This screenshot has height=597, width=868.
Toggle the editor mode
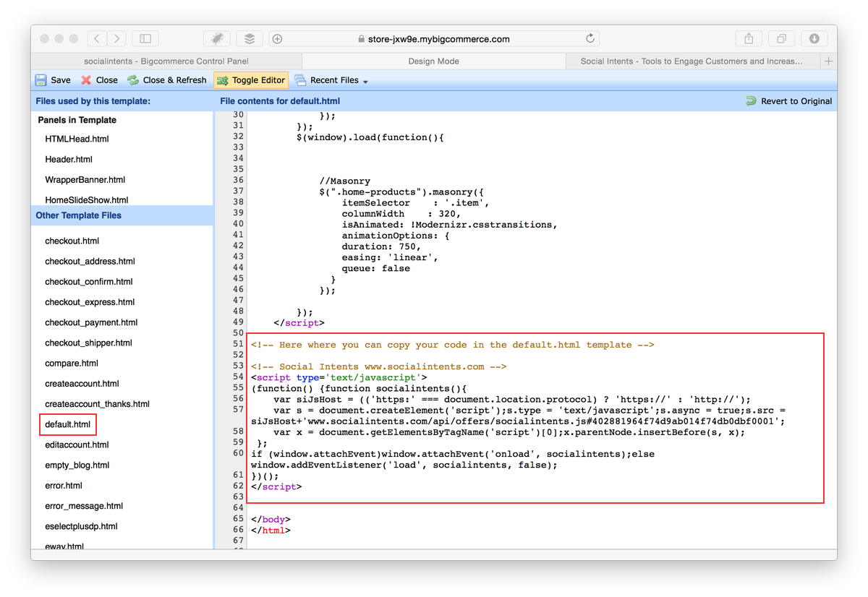point(251,80)
